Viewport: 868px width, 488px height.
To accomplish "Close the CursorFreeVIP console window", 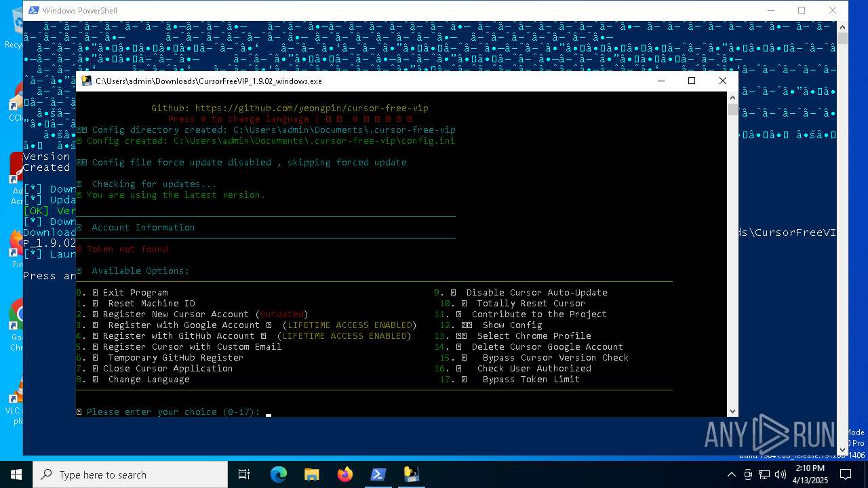I will point(723,81).
